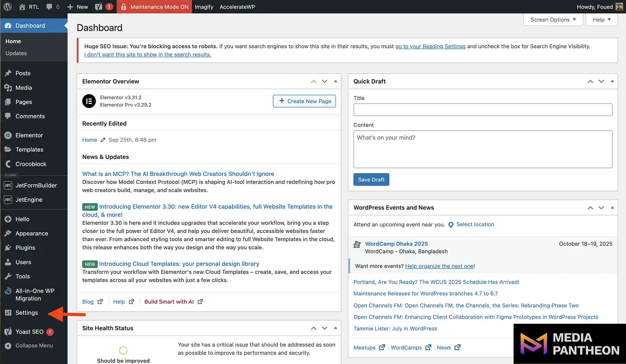Click the Create New Page button
The image size is (626, 364).
click(304, 101)
